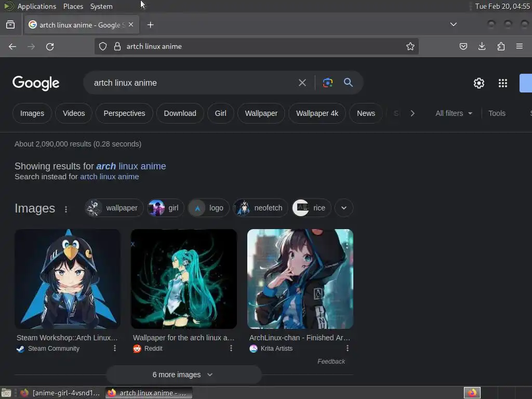
Task: Search instead for artch linux anime
Action: tap(109, 177)
